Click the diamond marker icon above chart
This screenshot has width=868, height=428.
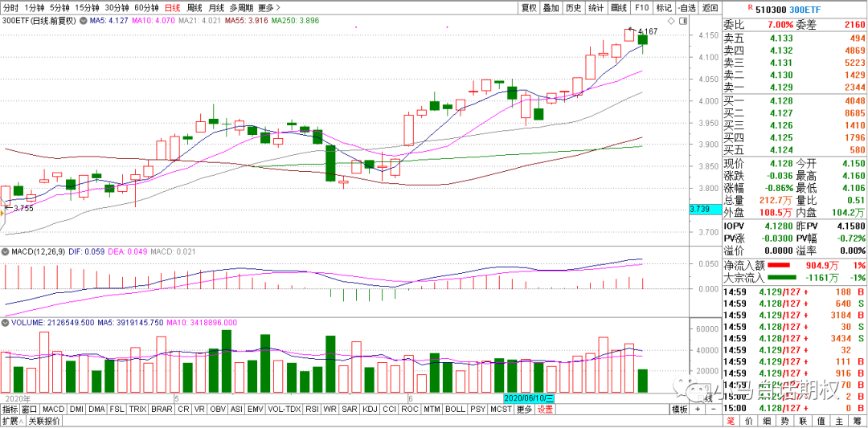(671, 21)
